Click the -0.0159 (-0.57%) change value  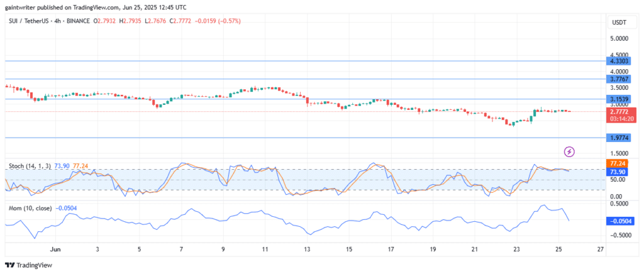pyautogui.click(x=218, y=21)
